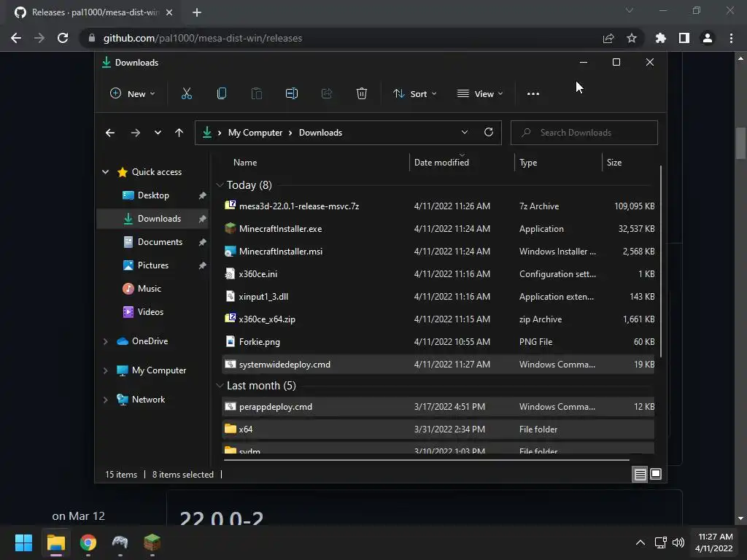This screenshot has height=560, width=747.
Task: Click the Cut scissors icon in toolbar
Action: (186, 93)
